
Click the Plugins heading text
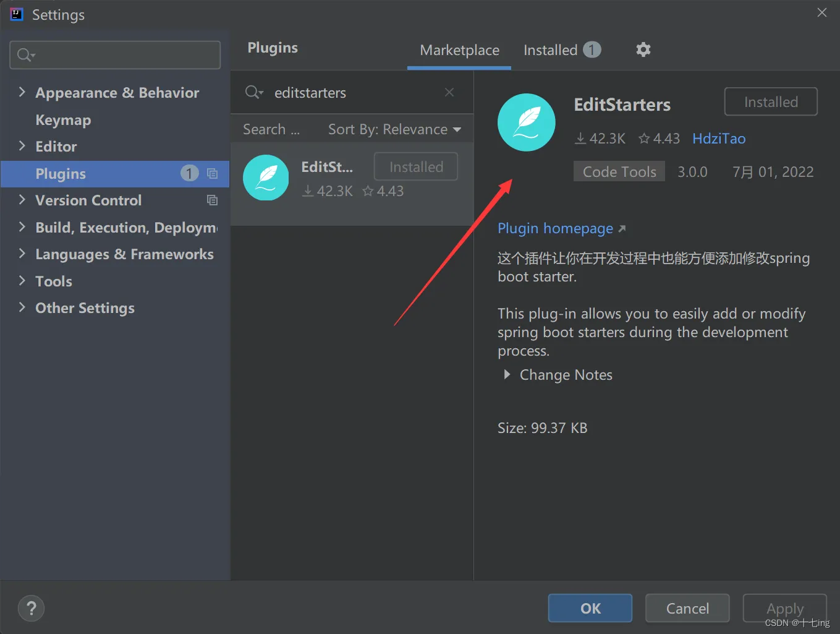(273, 48)
